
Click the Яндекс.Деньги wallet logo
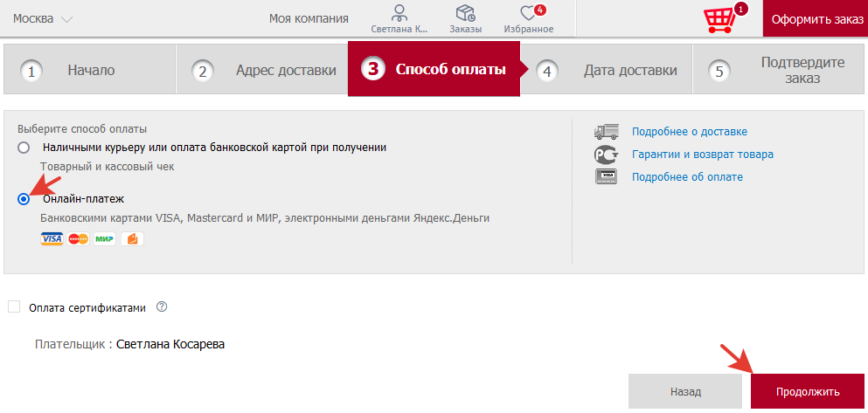coord(132,239)
